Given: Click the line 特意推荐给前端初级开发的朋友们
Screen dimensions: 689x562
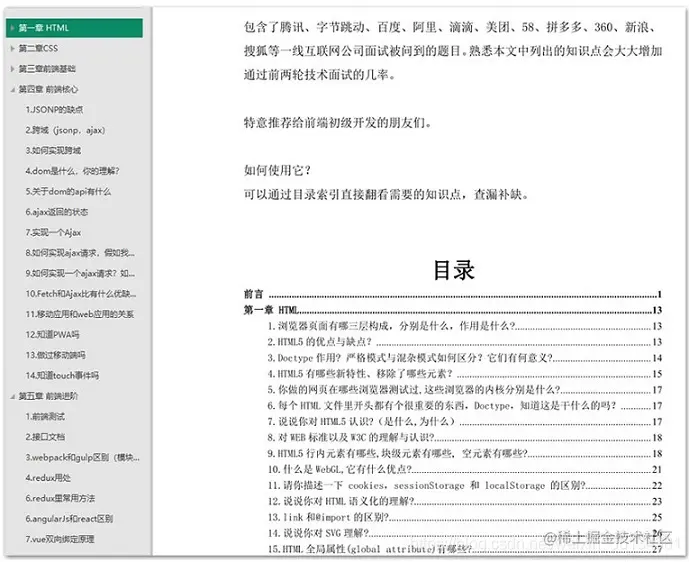Looking at the screenshot, I should tap(337, 123).
